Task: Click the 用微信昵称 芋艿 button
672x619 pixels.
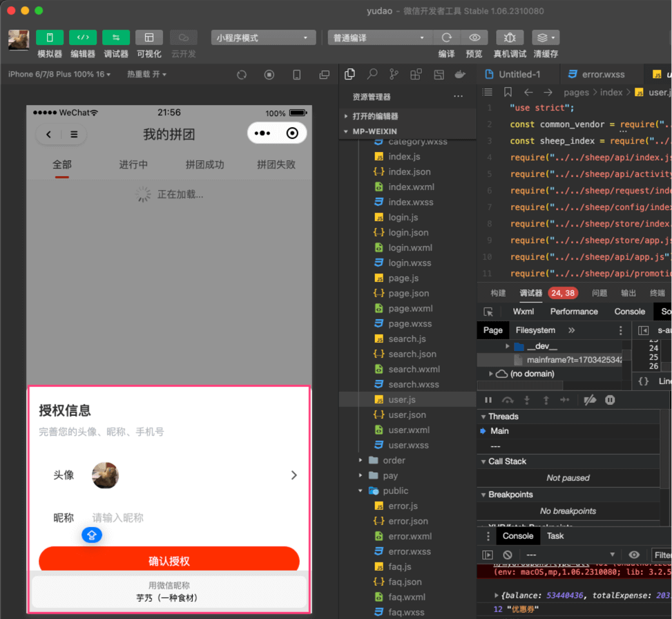Action: point(169,592)
